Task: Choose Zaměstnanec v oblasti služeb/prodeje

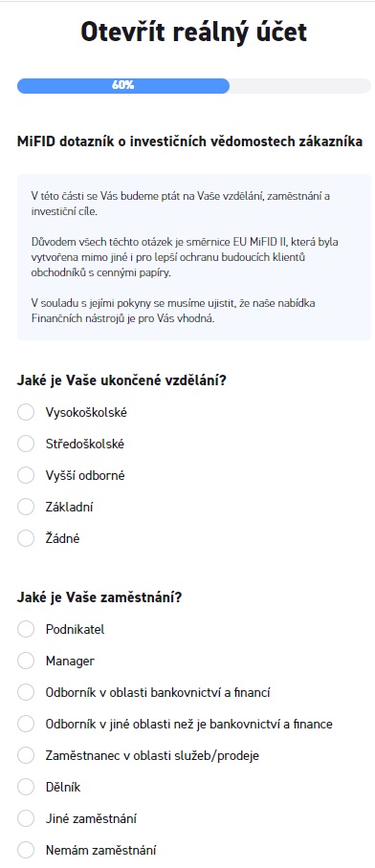Action: [26, 755]
